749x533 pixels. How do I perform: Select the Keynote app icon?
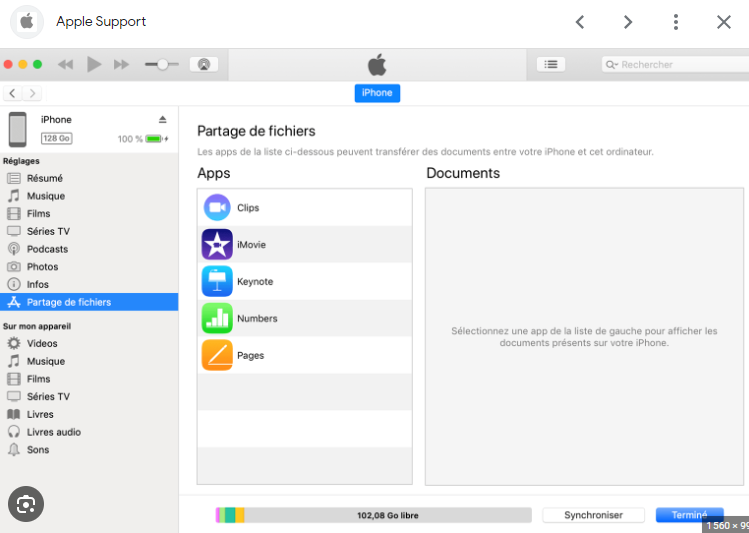(217, 281)
